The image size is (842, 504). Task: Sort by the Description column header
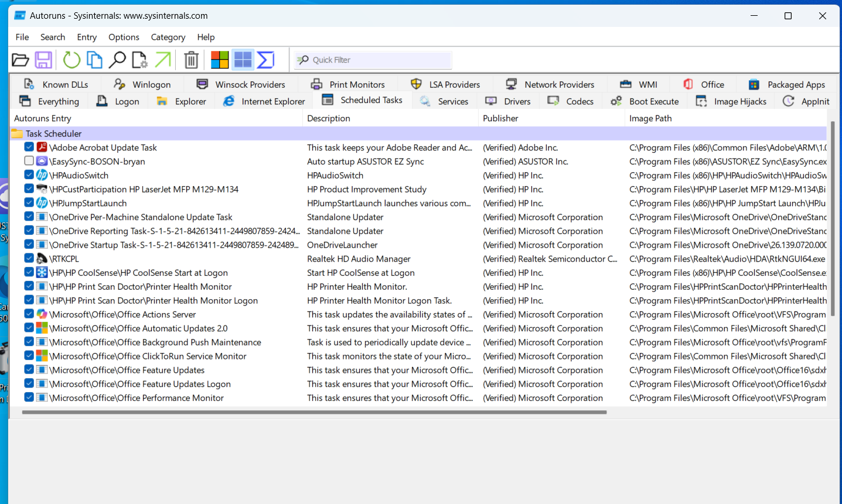pos(391,118)
